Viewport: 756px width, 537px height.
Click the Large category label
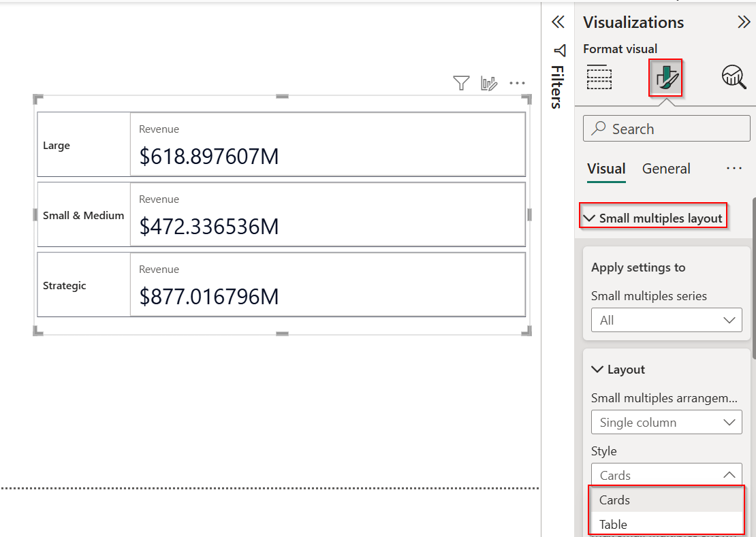click(x=57, y=146)
